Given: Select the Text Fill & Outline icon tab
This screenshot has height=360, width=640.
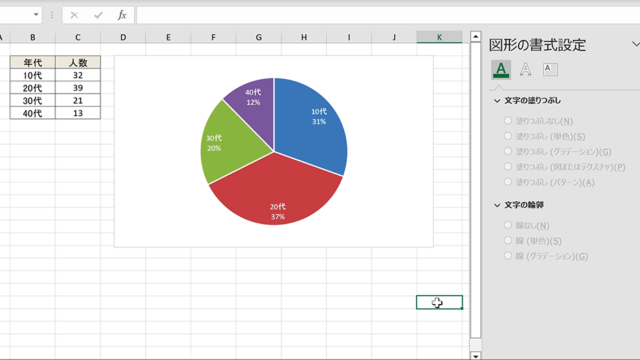Looking at the screenshot, I should 501,69.
